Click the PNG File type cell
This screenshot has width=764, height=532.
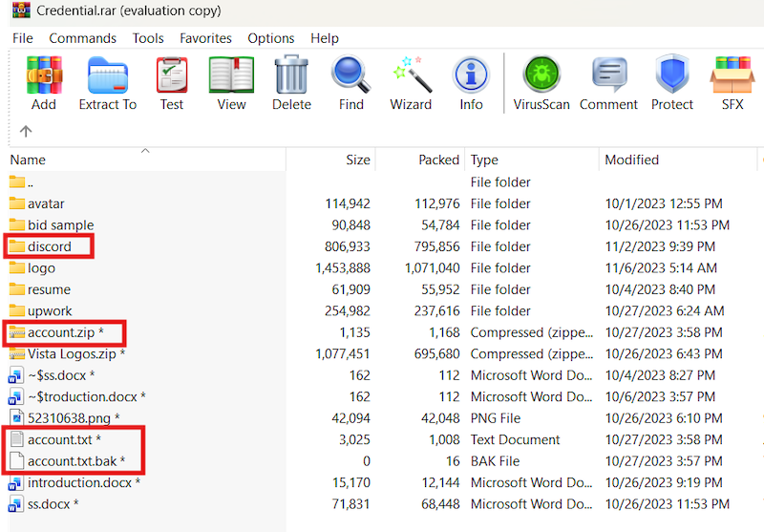click(496, 418)
